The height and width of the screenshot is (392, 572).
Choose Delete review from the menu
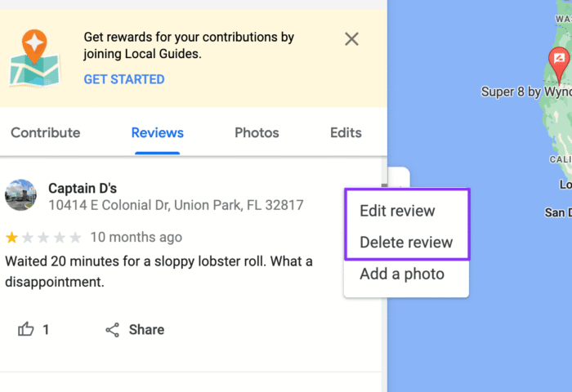click(406, 243)
